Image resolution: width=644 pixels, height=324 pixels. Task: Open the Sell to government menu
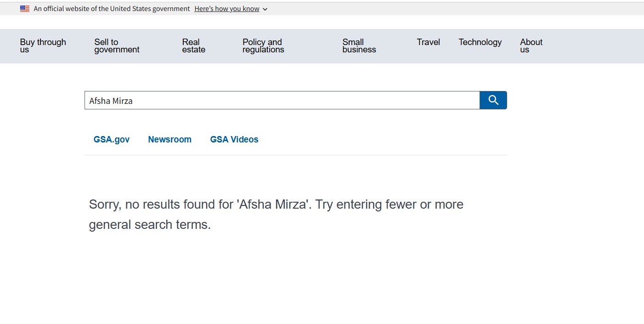click(x=117, y=46)
